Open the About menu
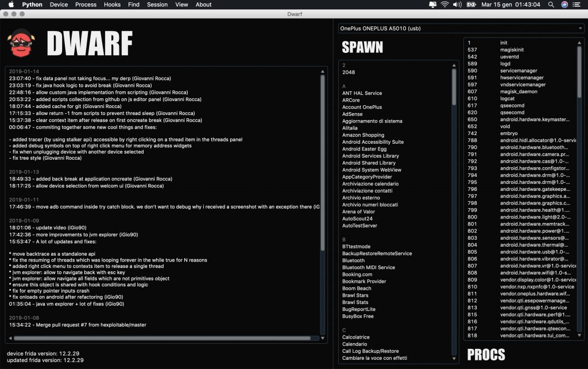The image size is (588, 369). [x=204, y=5]
